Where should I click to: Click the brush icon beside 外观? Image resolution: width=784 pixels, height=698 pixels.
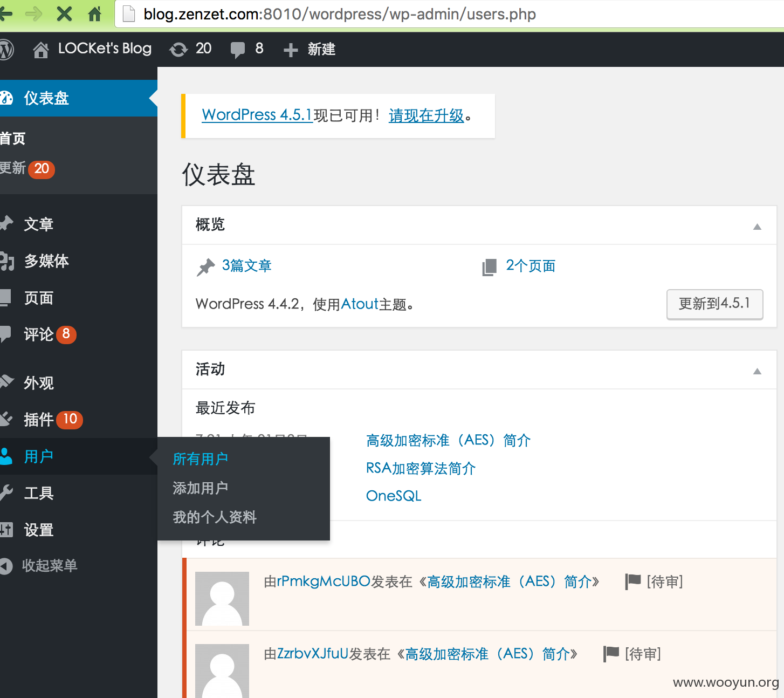[x=6, y=382]
